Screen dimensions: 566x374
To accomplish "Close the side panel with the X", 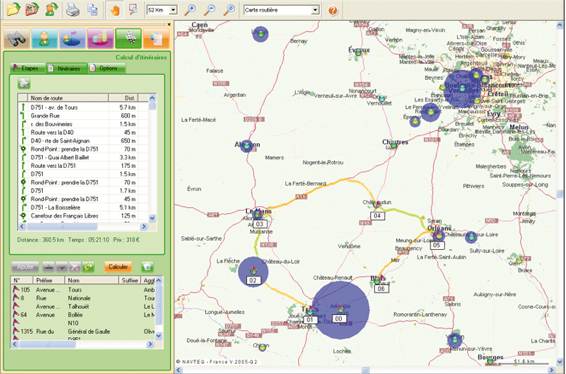I will (169, 24).
